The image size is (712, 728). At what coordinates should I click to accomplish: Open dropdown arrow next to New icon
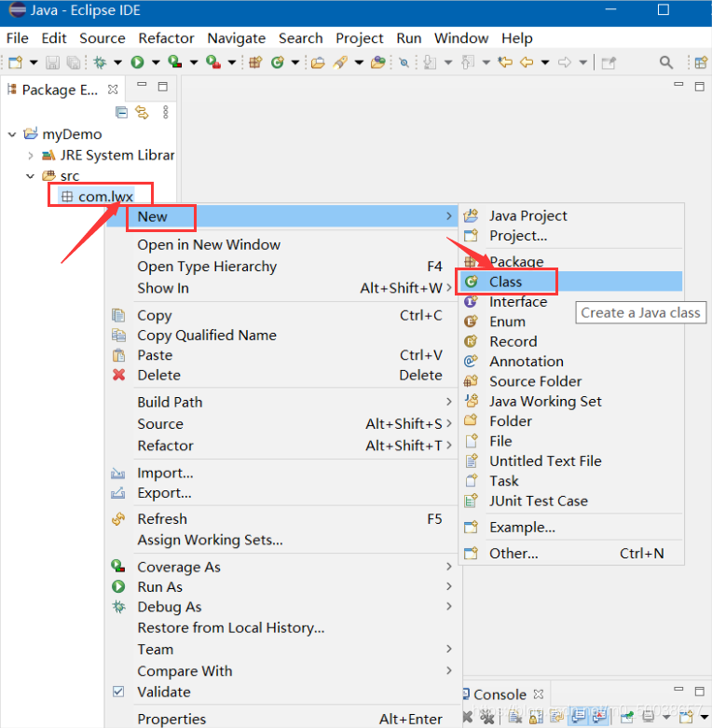tap(34, 62)
